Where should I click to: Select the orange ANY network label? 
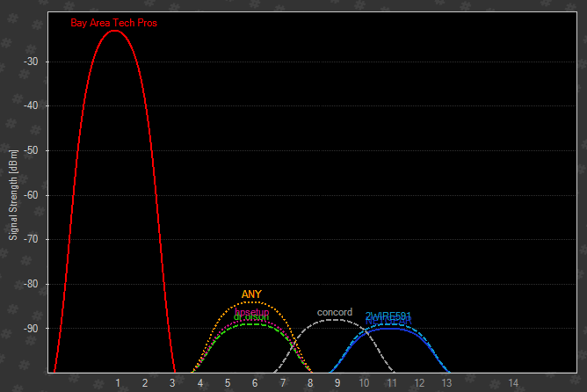pyautogui.click(x=251, y=294)
